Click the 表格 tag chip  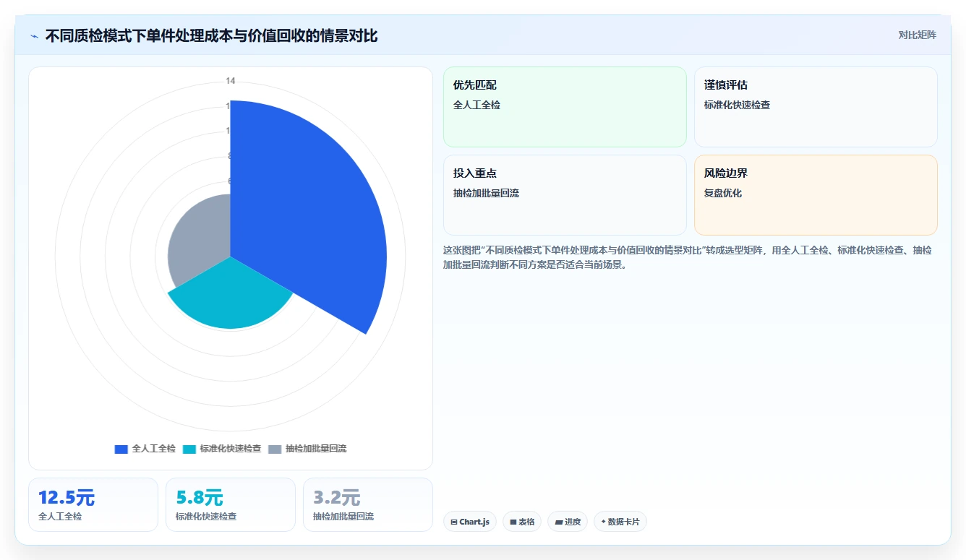pos(522,522)
